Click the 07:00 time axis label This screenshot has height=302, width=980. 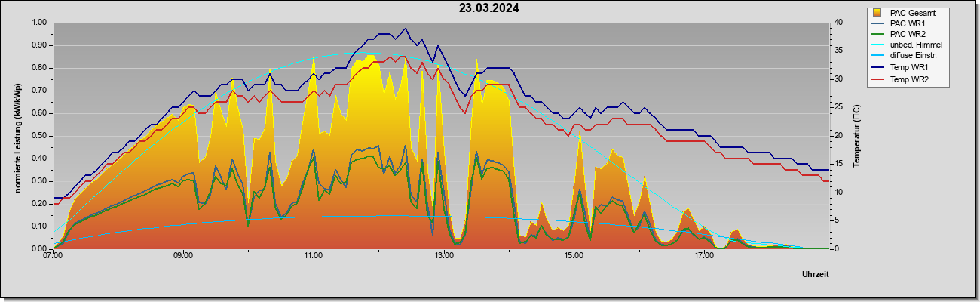tap(53, 257)
